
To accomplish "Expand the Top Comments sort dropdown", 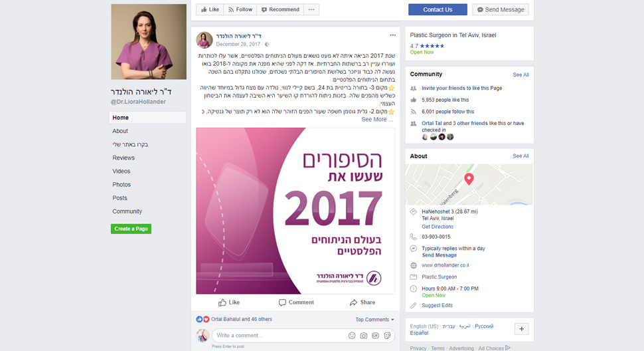I will coord(374,319).
